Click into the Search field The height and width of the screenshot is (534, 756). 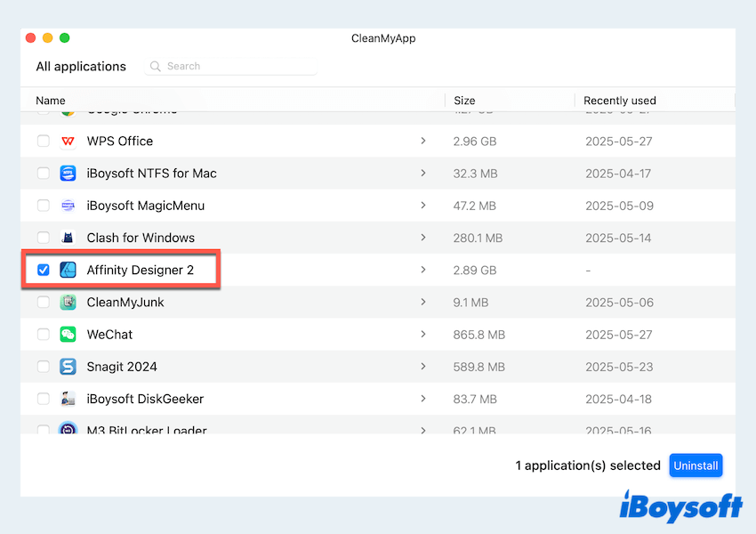[236, 66]
